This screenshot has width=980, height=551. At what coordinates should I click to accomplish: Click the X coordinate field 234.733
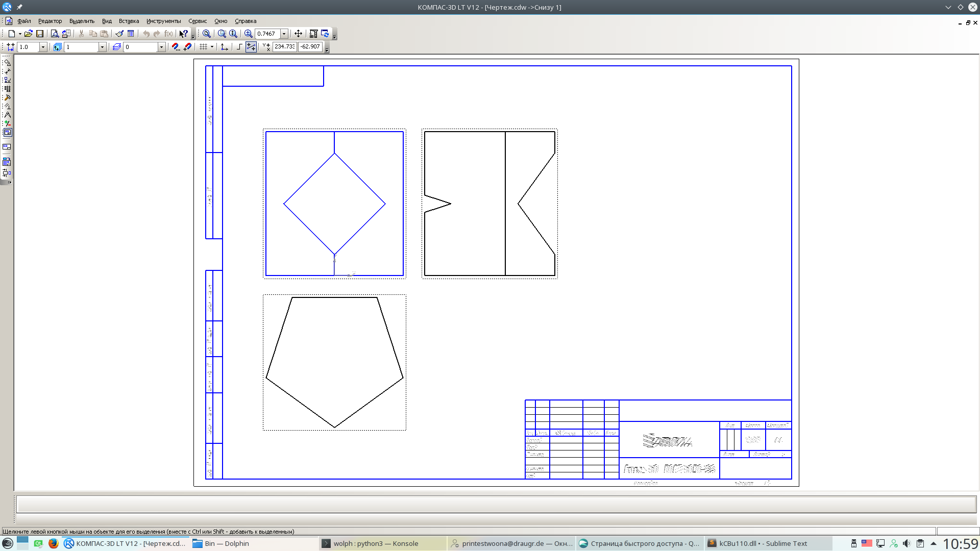[x=284, y=46]
